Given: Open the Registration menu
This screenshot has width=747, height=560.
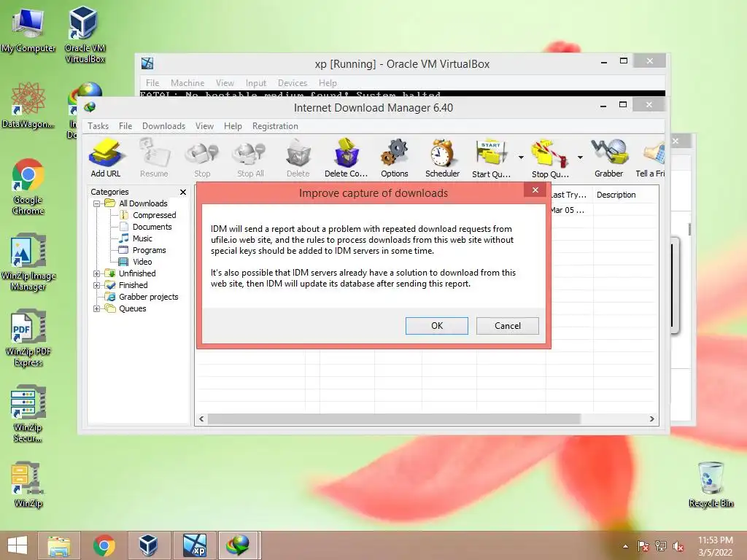Looking at the screenshot, I should [x=275, y=126].
